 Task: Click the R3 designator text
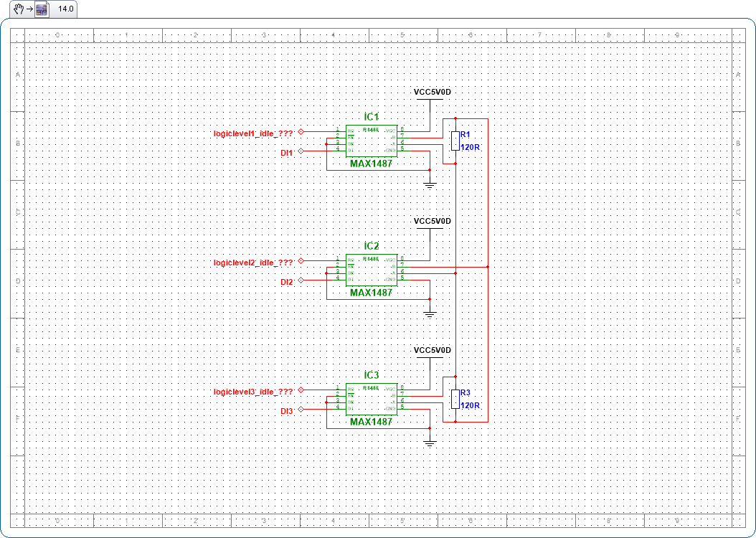click(x=466, y=392)
